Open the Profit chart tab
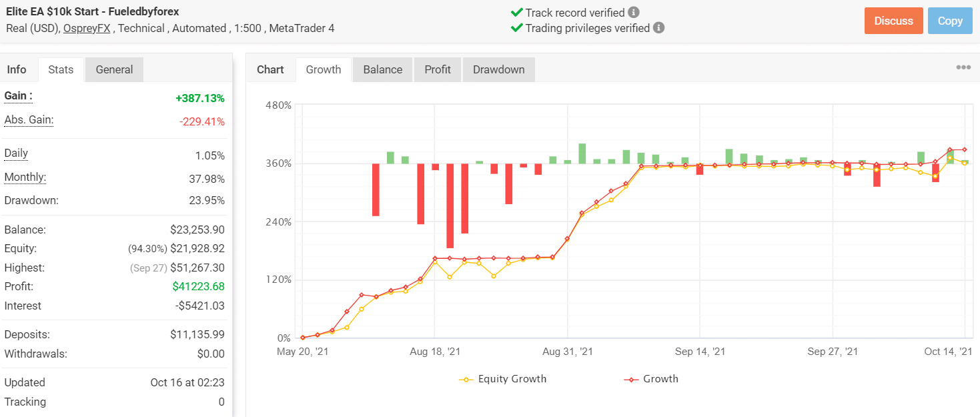 (437, 69)
